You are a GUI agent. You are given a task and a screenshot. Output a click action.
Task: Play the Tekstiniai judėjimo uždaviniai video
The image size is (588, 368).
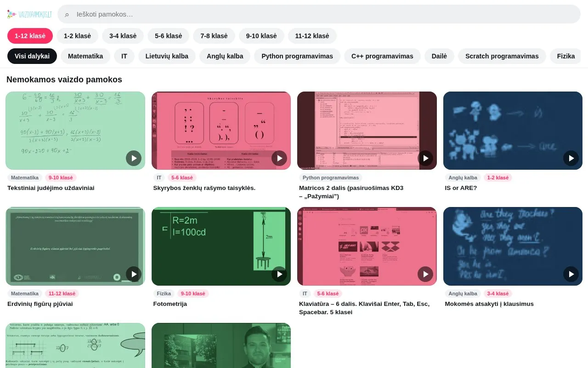(x=134, y=158)
